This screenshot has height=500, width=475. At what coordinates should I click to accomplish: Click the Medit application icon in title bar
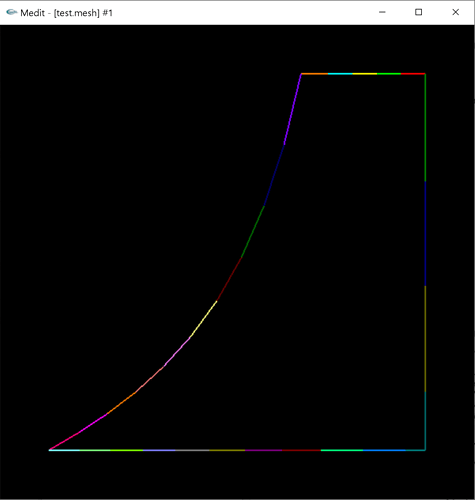pyautogui.click(x=11, y=12)
